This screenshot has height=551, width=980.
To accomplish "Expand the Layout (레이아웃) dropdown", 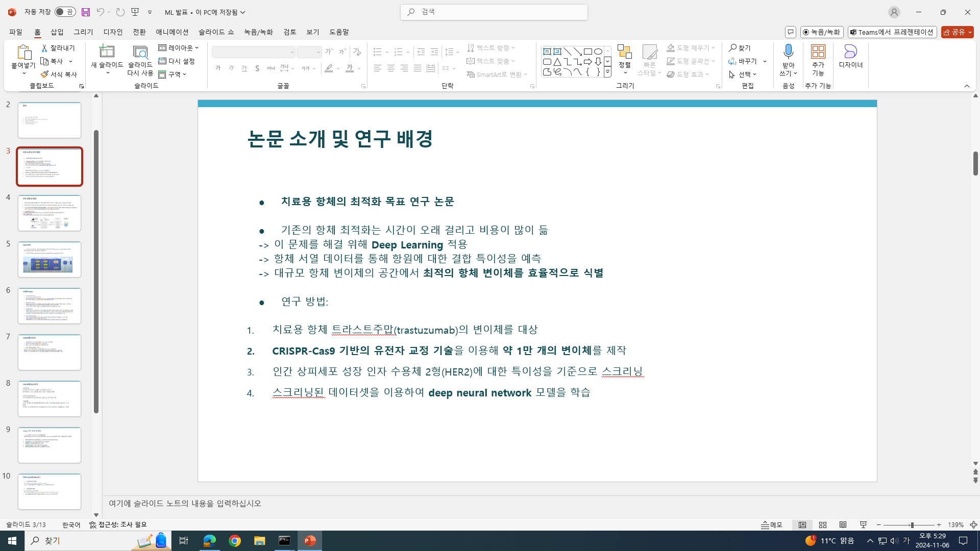I will coord(179,48).
